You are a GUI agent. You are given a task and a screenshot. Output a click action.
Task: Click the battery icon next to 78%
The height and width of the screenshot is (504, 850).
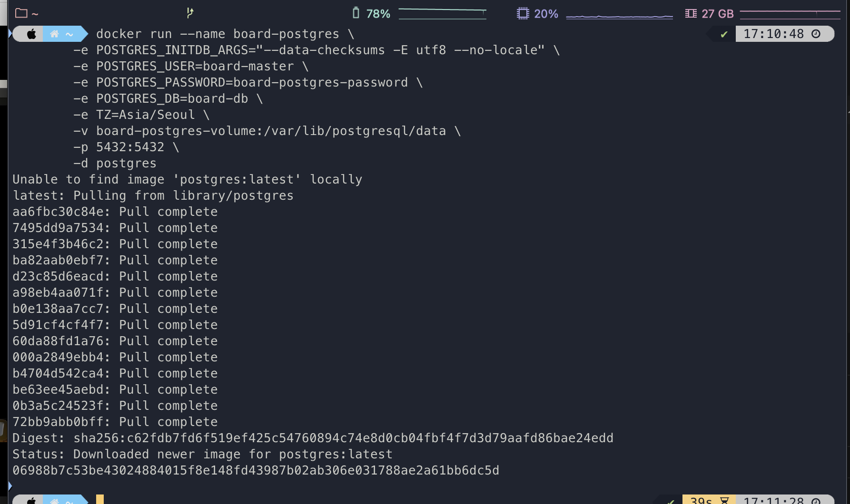(356, 13)
